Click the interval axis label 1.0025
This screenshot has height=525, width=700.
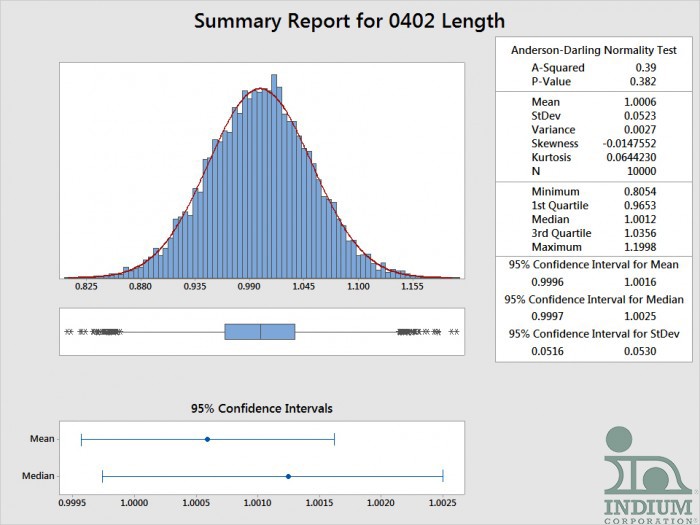coord(443,503)
